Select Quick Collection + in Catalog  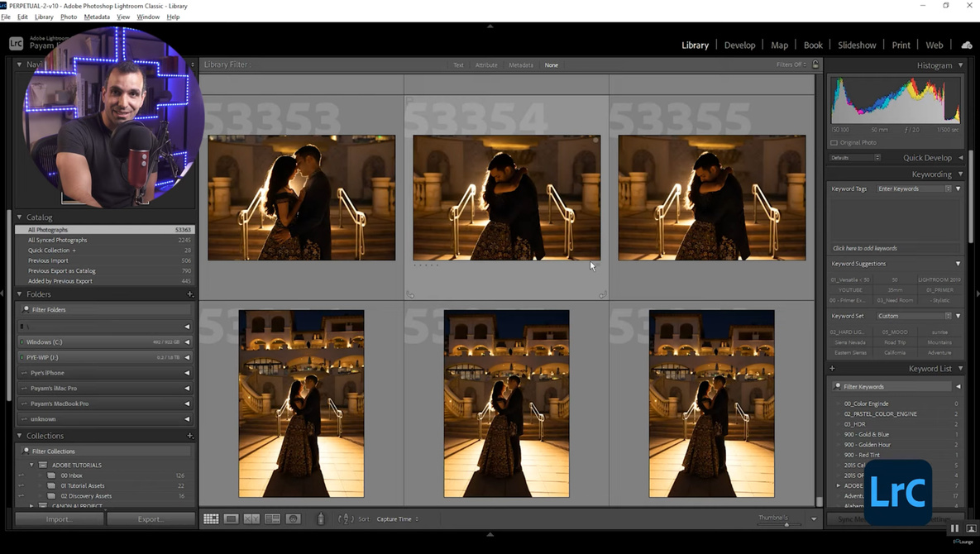pyautogui.click(x=105, y=250)
